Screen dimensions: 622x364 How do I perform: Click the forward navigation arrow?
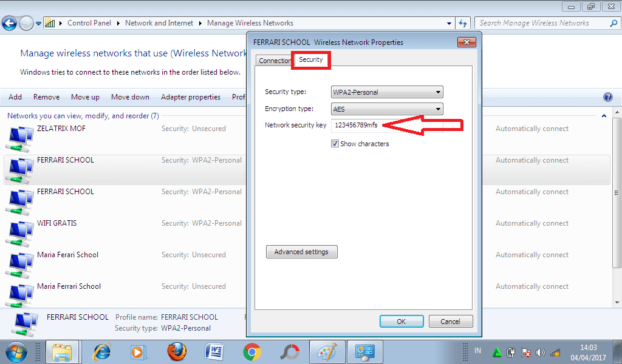point(26,24)
